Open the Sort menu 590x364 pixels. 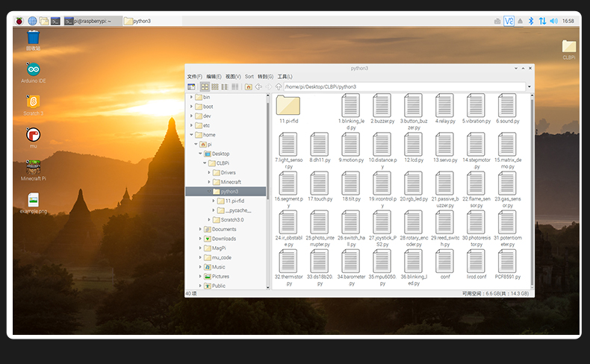[x=249, y=76]
